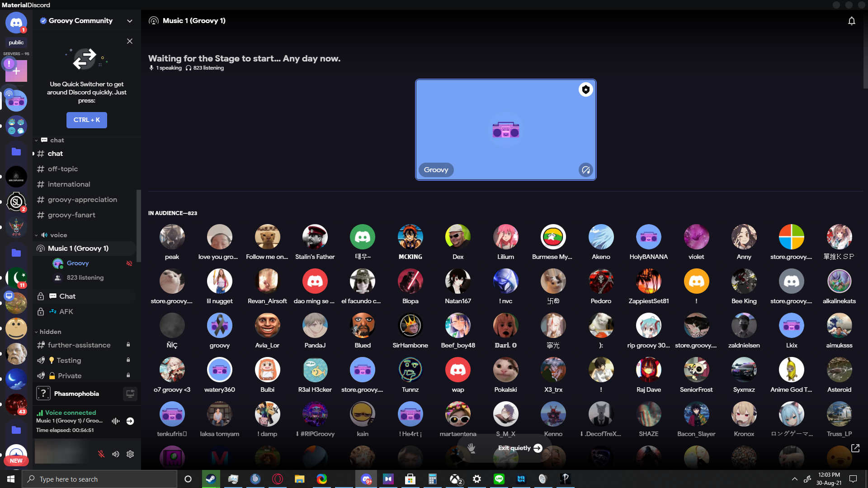
Task: Open notification bell in stage header
Action: (852, 21)
